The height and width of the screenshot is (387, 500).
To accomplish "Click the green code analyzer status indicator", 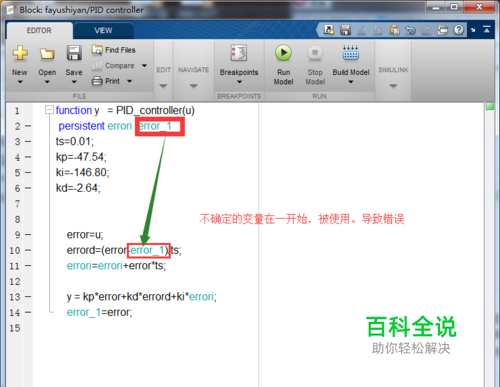I will coord(490,106).
